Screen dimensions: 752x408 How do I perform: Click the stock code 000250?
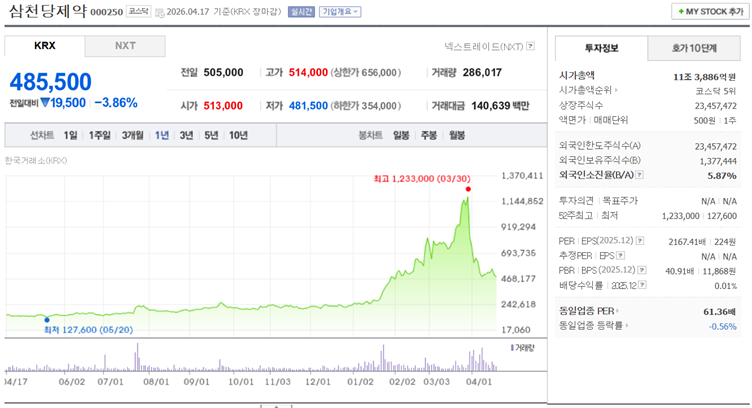pyautogui.click(x=106, y=12)
